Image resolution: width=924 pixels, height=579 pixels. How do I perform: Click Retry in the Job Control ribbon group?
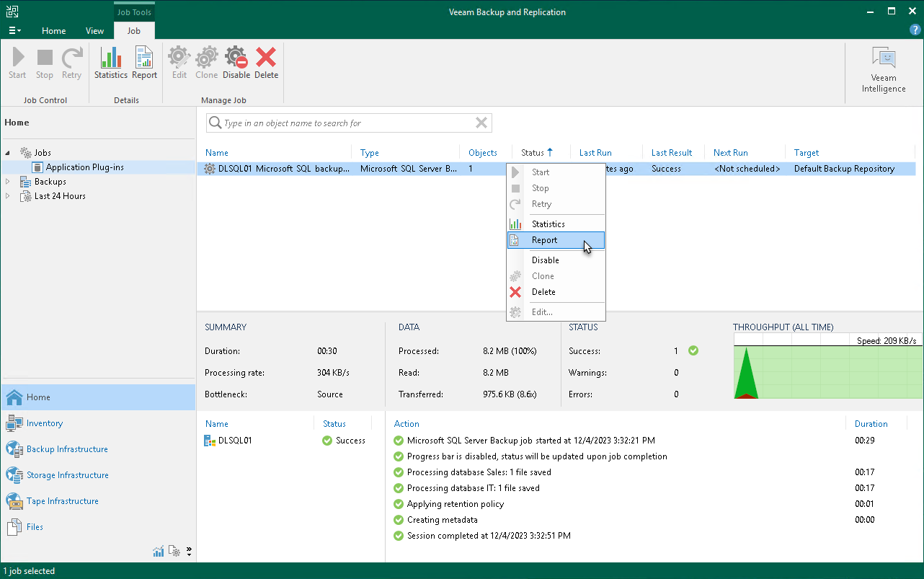click(71, 63)
